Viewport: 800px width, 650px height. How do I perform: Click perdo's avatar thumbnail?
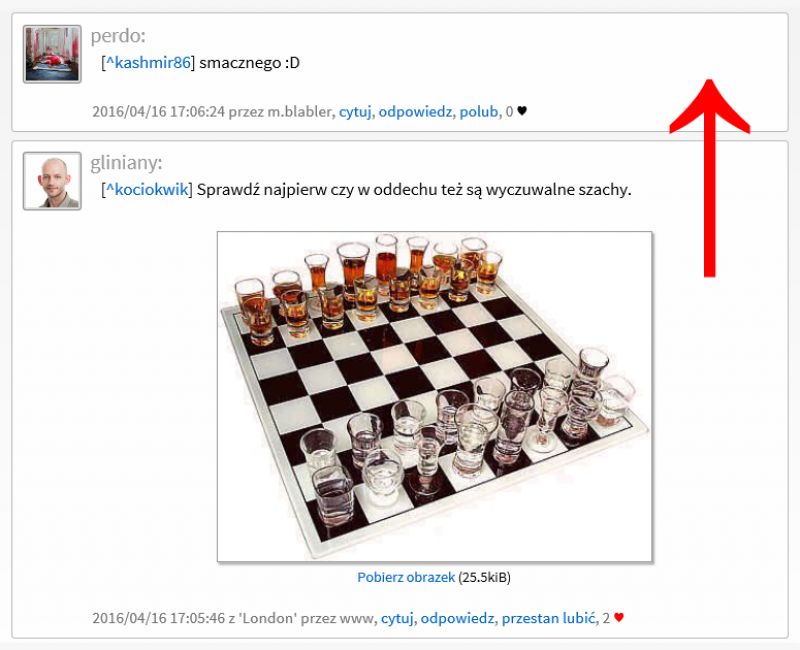pos(52,54)
